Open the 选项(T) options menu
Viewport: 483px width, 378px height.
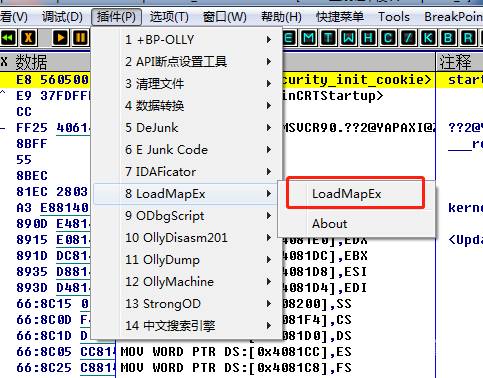pos(169,17)
